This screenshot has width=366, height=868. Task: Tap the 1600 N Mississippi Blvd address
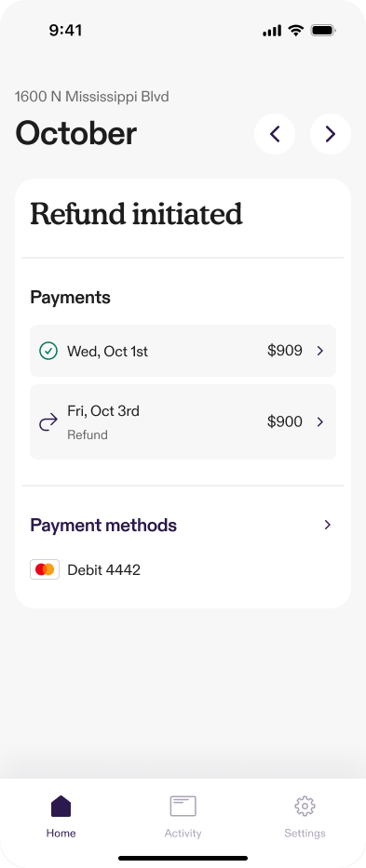point(91,97)
